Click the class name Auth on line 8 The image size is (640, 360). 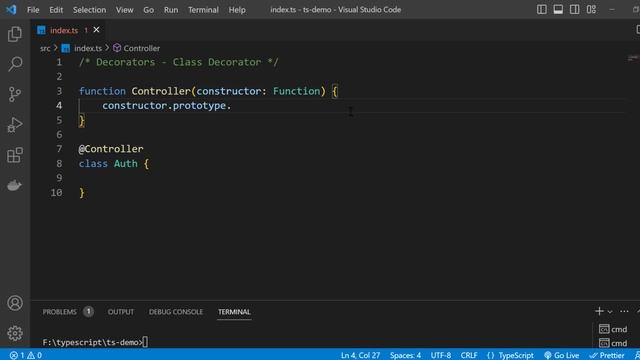point(126,164)
